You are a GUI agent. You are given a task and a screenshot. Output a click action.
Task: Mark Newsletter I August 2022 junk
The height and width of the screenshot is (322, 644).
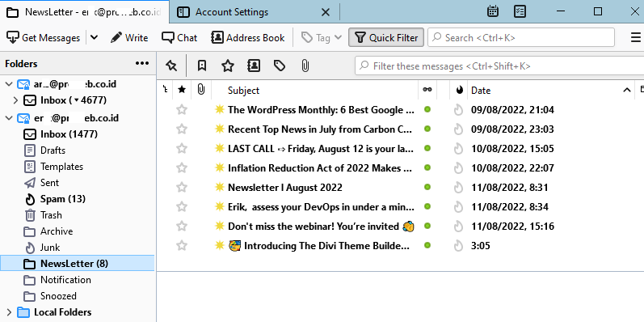(x=458, y=188)
